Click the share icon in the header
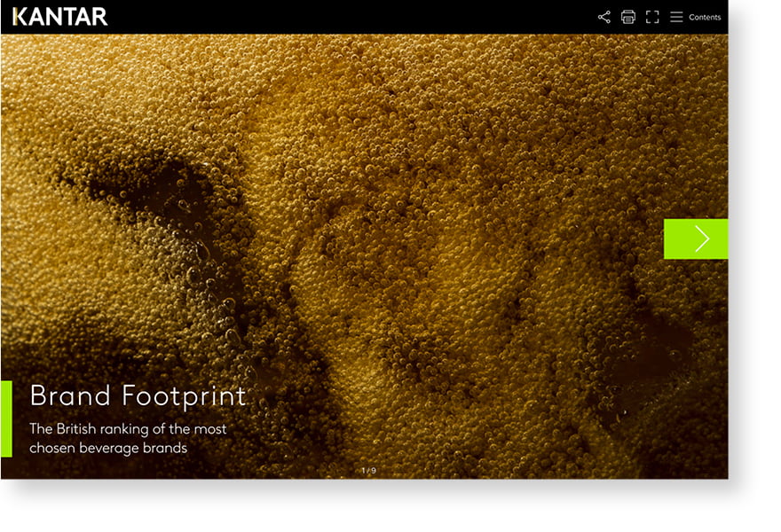The image size is (781, 532). click(x=604, y=17)
